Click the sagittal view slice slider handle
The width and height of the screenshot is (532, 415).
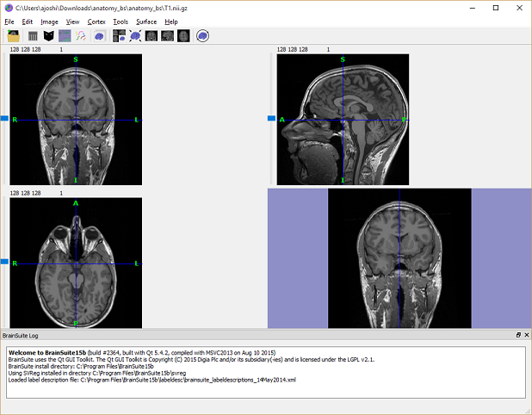point(271,119)
